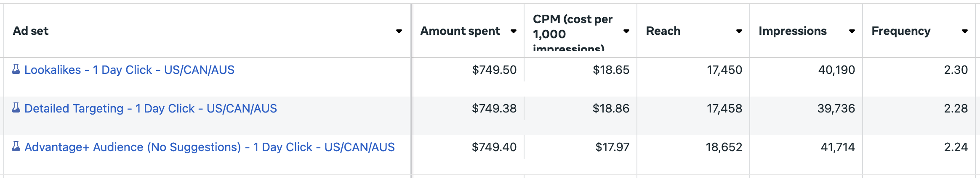Sort by the Reach column header
This screenshot has width=980, height=178.
tap(663, 31)
